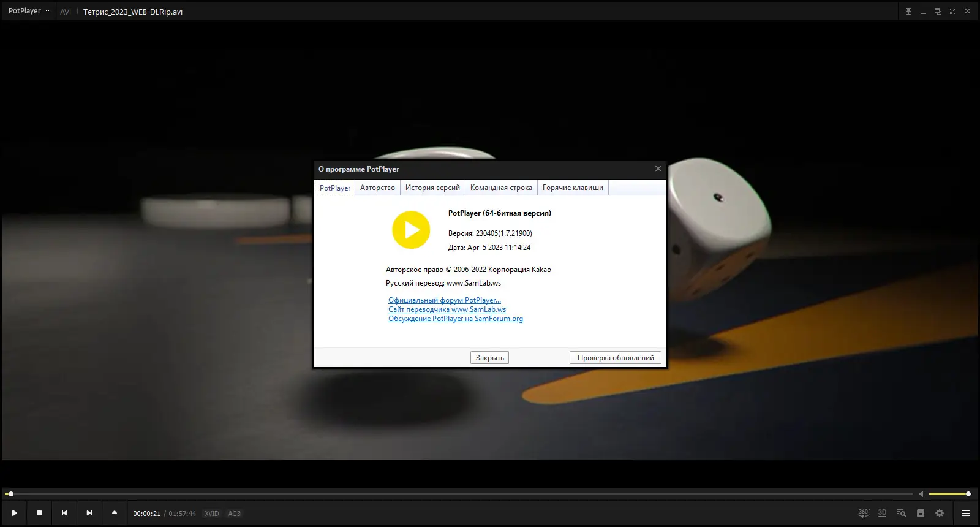The image size is (980, 527).
Task: Click the elapsed time 00:00:21
Action: point(147,514)
